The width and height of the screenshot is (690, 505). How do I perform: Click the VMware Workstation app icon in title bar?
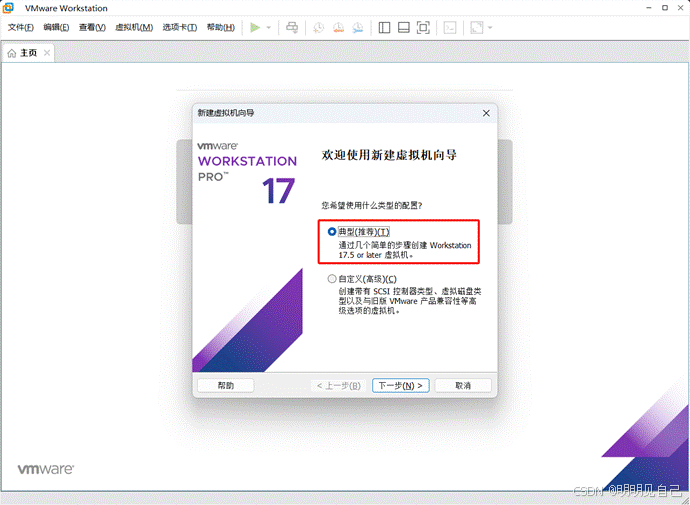tap(8, 8)
